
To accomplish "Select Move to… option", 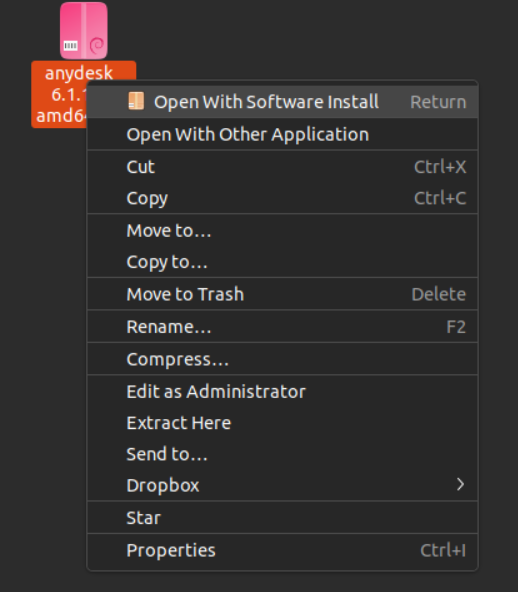I will coord(282,230).
